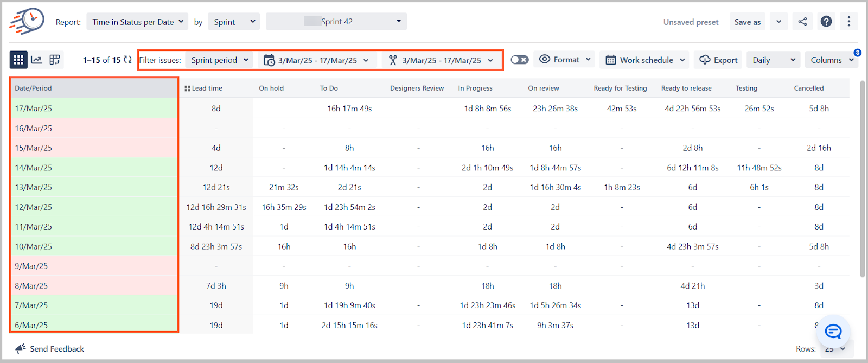Viewport: 868px width, 363px height.
Task: Open the help question mark icon
Action: click(826, 22)
